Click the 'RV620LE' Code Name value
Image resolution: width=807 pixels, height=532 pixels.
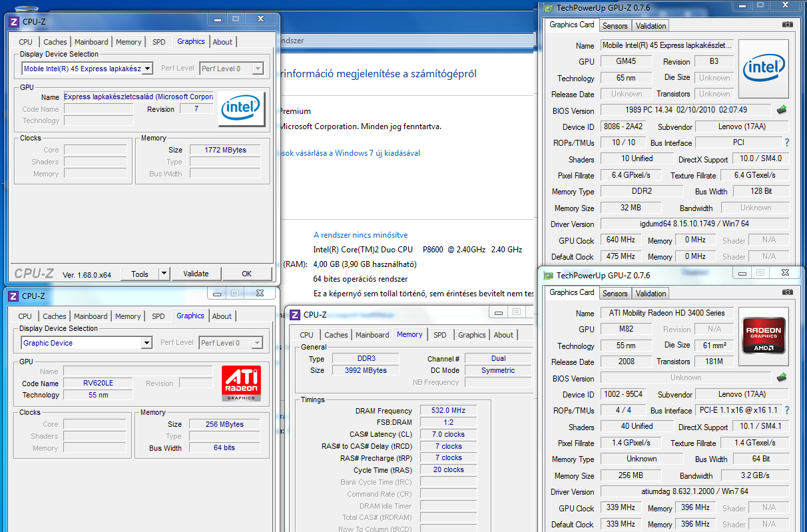point(98,384)
